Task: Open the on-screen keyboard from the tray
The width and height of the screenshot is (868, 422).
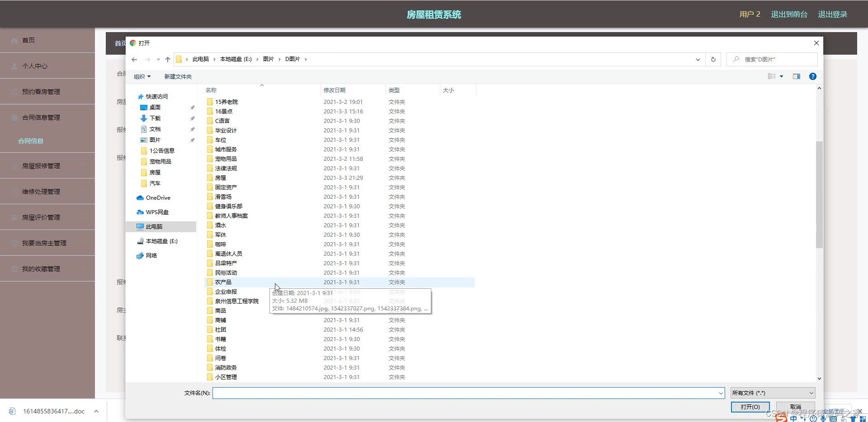Action: pyautogui.click(x=834, y=419)
